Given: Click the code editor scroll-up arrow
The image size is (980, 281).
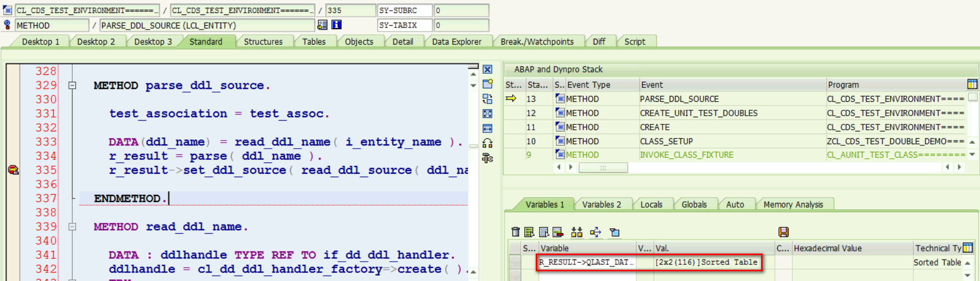Looking at the screenshot, I should (473, 74).
